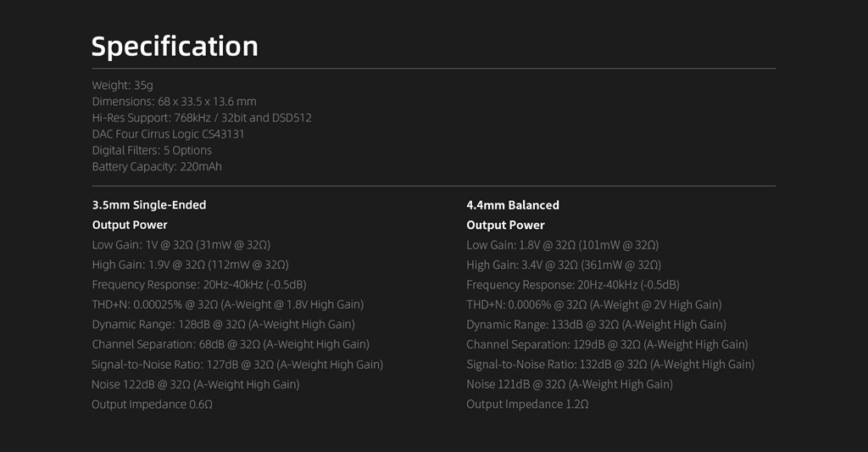Select the Hi-Res Support 768kHz line

pyautogui.click(x=202, y=118)
